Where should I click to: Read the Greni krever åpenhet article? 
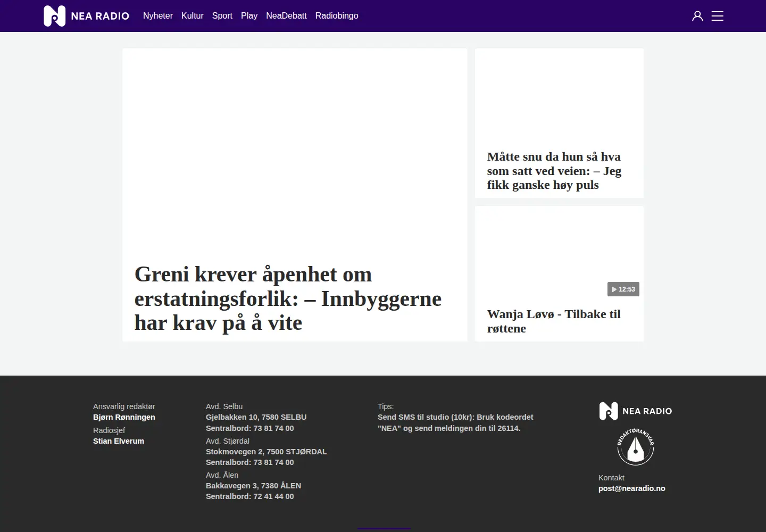(288, 298)
